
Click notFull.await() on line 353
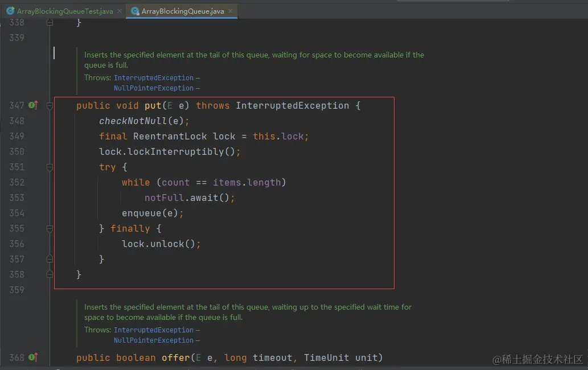(187, 198)
